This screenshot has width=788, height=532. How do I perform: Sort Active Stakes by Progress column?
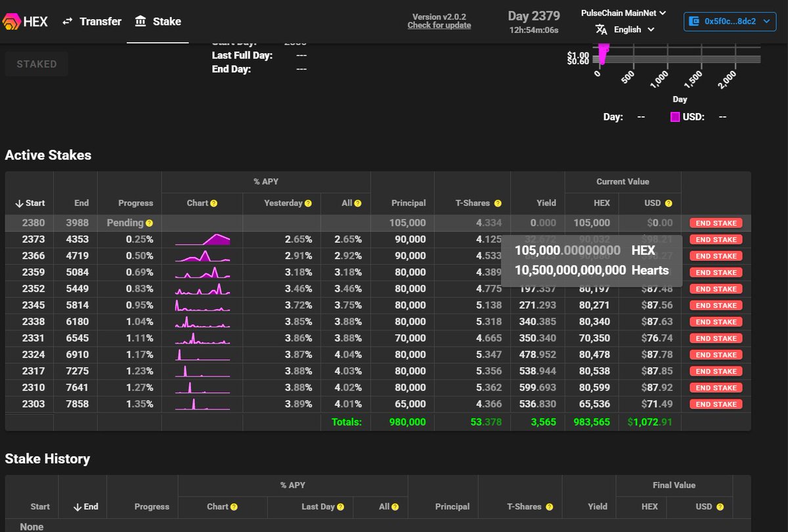(135, 203)
